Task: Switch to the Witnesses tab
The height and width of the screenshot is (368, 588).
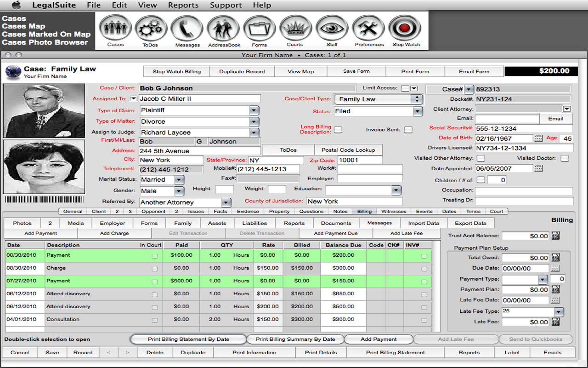Action: pos(394,212)
